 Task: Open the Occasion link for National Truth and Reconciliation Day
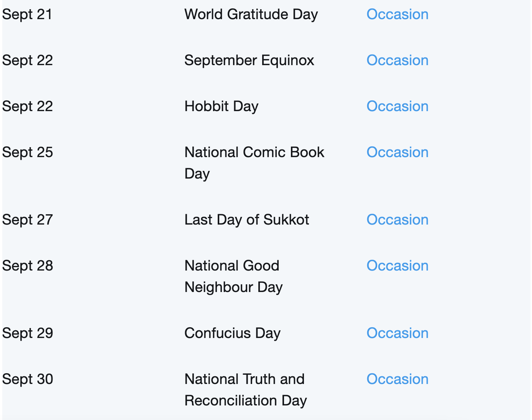coord(397,379)
